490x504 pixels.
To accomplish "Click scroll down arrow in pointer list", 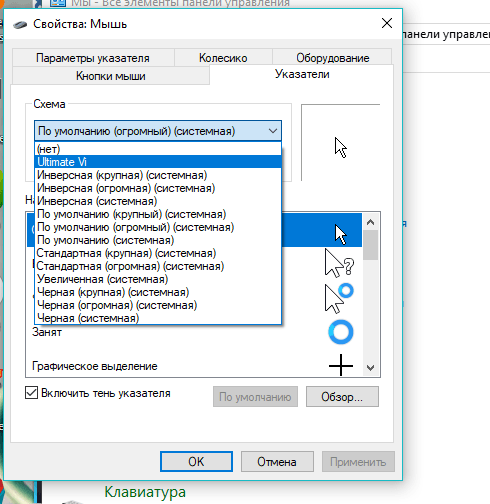I will pos(370,368).
